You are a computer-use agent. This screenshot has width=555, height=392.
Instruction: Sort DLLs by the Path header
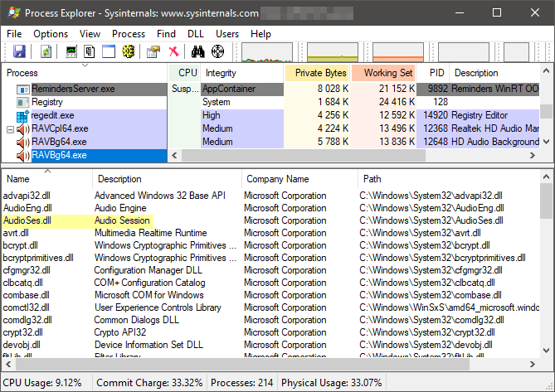point(449,179)
